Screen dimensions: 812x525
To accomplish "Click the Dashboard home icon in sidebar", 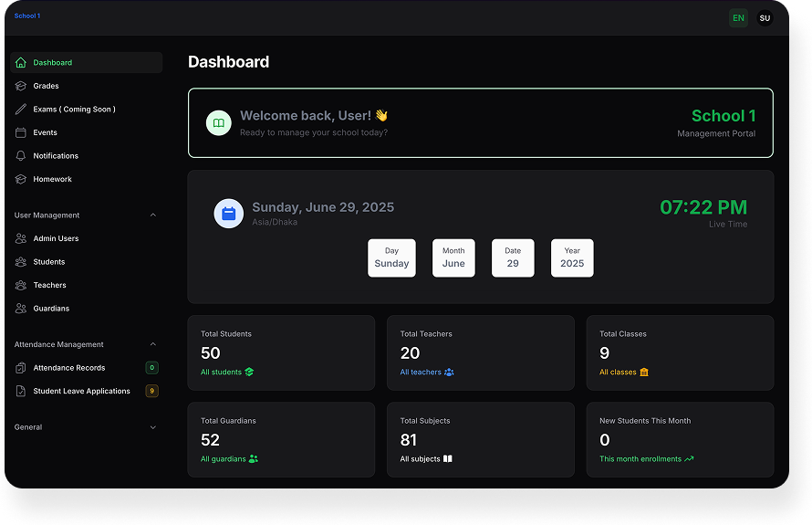I will pos(21,63).
